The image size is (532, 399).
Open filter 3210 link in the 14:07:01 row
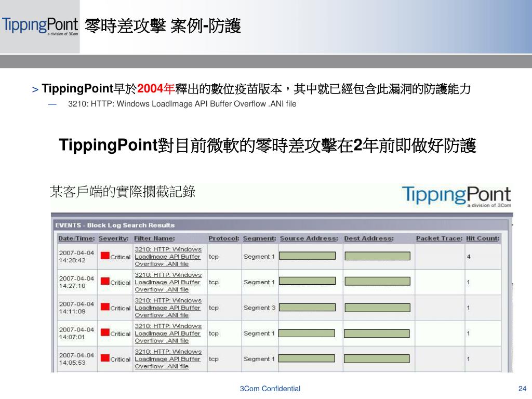click(x=168, y=333)
